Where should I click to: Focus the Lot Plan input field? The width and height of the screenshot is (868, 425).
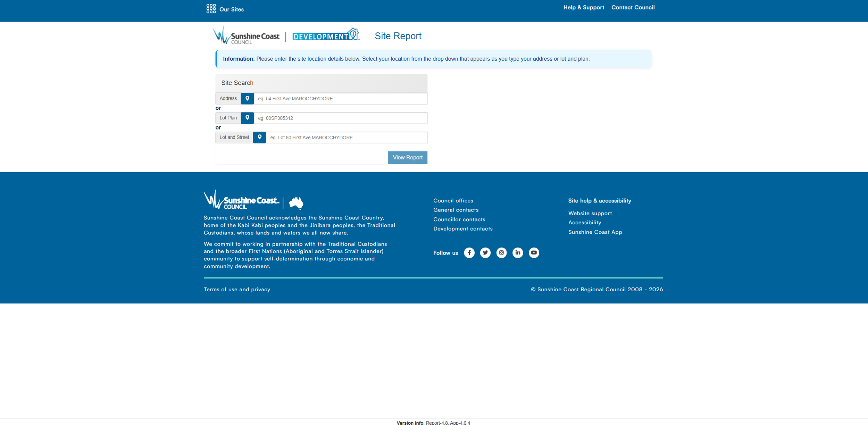click(x=341, y=118)
